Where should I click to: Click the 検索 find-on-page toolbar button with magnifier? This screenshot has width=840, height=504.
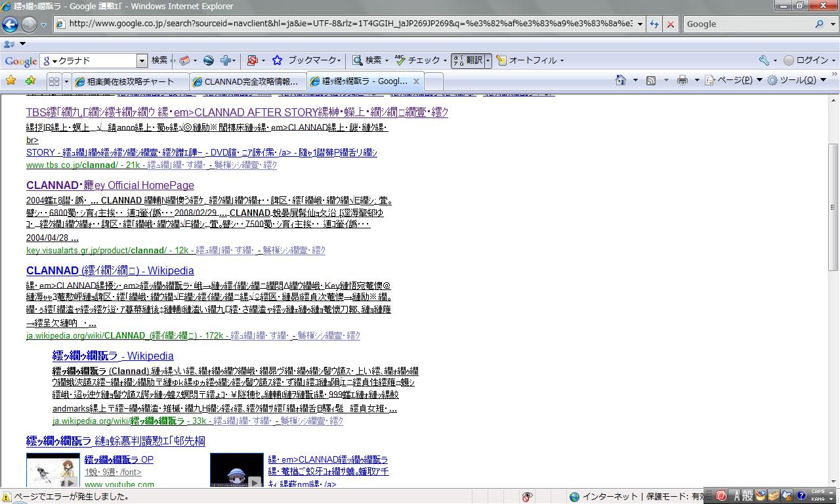[369, 60]
